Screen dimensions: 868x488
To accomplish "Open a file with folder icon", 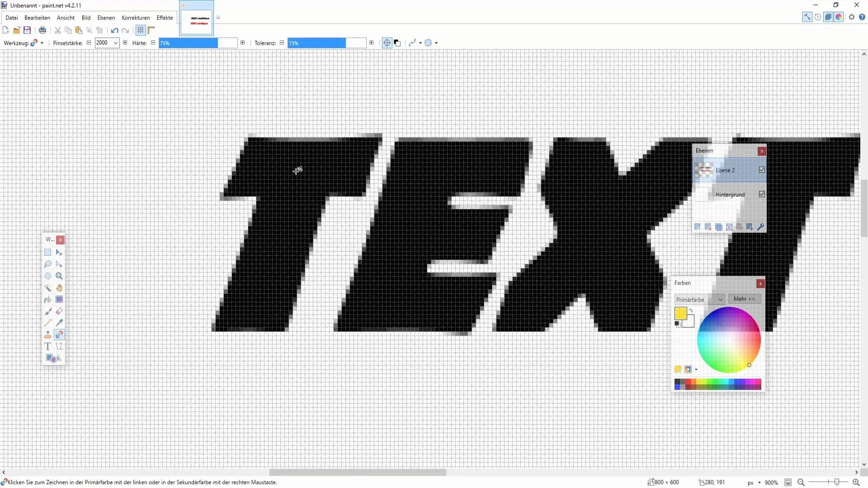I will click(x=16, y=30).
